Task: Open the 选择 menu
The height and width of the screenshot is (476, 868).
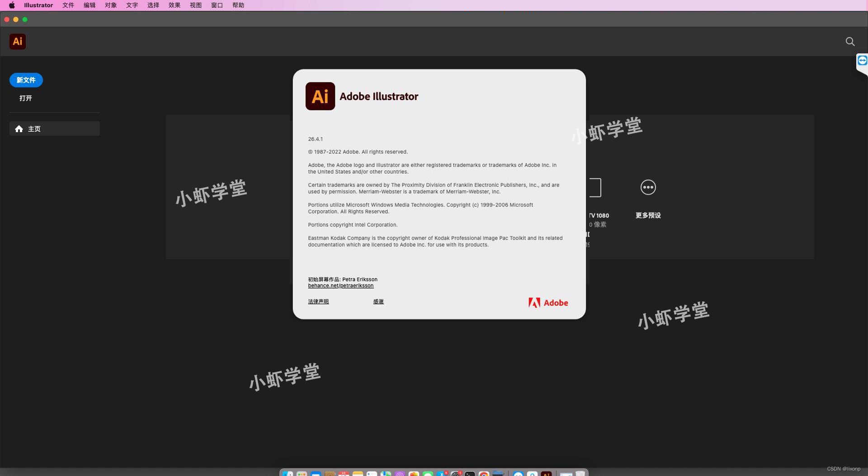Action: click(153, 5)
